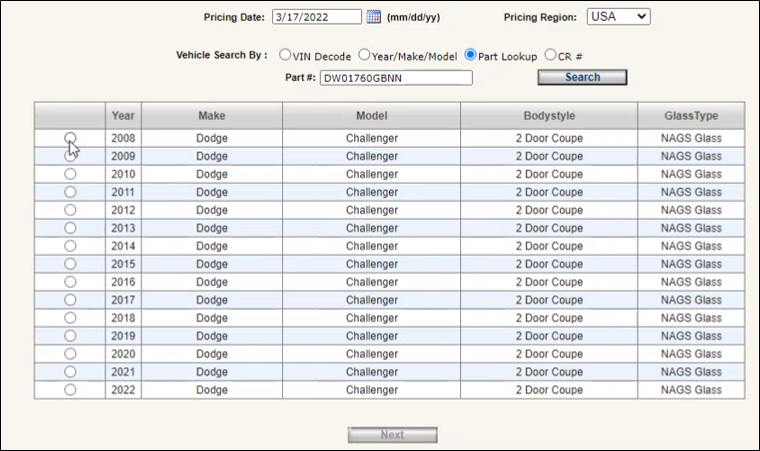
Task: Click the year cell 2022
Action: pos(123,389)
